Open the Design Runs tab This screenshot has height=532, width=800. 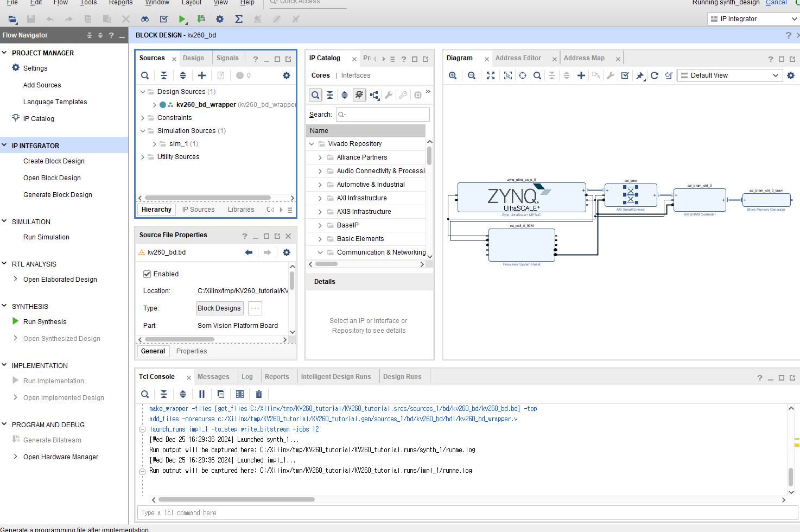point(402,377)
